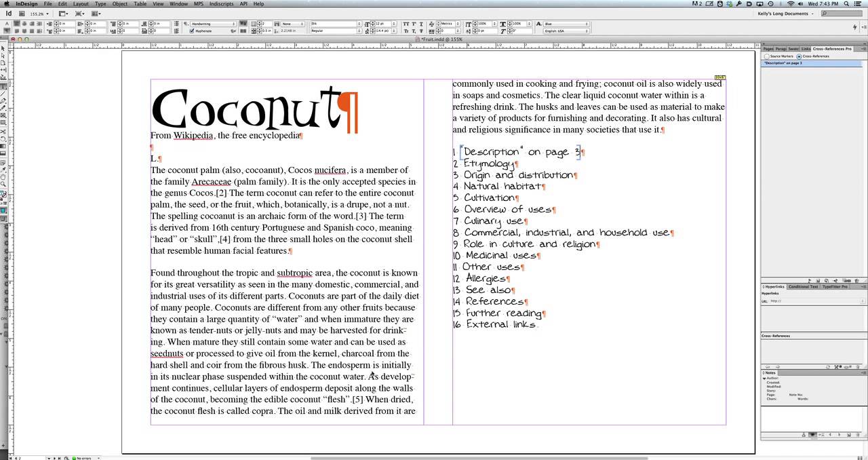The width and height of the screenshot is (868, 460).
Task: Open the File menu
Action: click(x=48, y=3)
